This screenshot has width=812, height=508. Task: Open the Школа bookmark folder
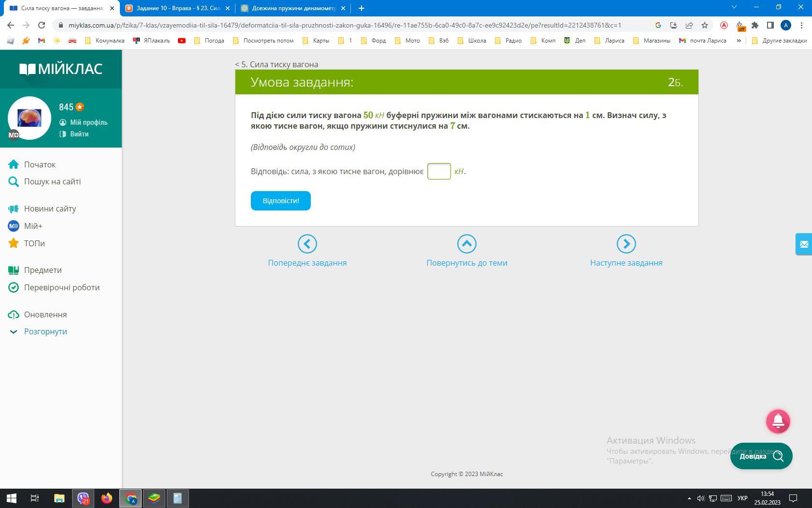pyautogui.click(x=472, y=41)
